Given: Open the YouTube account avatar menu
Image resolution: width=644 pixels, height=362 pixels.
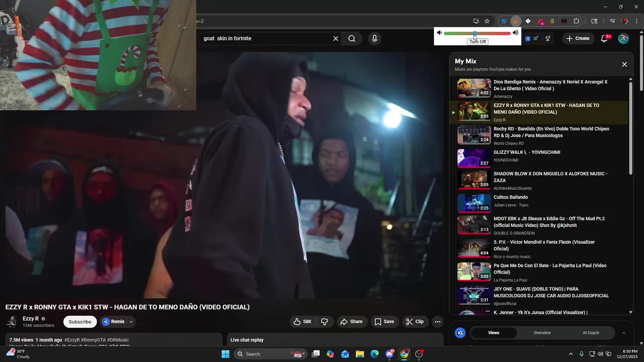Looking at the screenshot, I should (x=623, y=39).
